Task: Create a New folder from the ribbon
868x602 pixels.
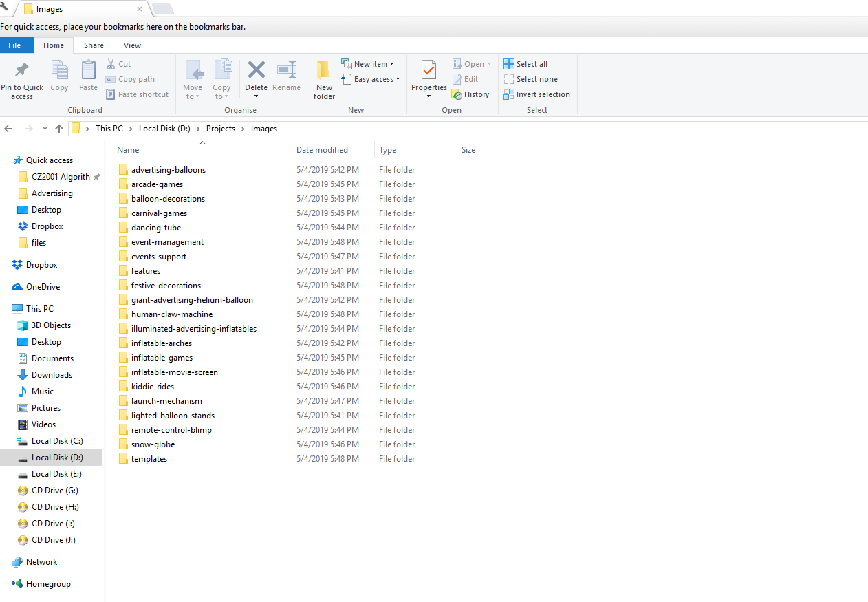Action: 324,71
